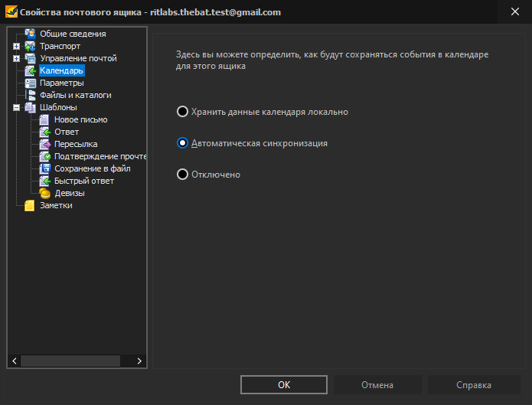Click the Файлы и каталоги icon

click(30, 95)
